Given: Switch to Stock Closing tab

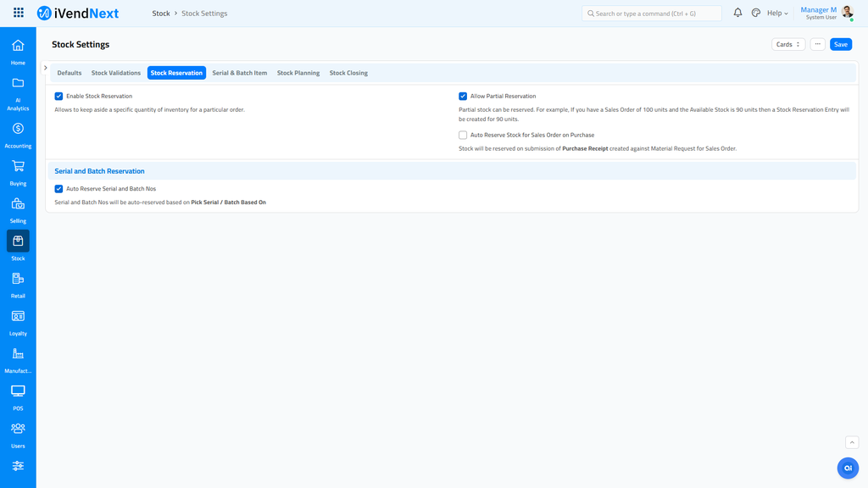Looking at the screenshot, I should (x=348, y=73).
